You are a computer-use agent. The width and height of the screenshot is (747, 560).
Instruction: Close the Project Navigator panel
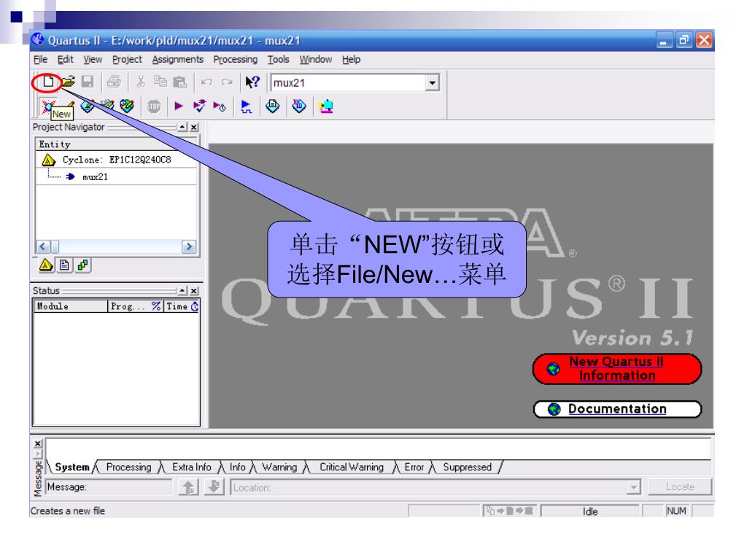[x=194, y=127]
